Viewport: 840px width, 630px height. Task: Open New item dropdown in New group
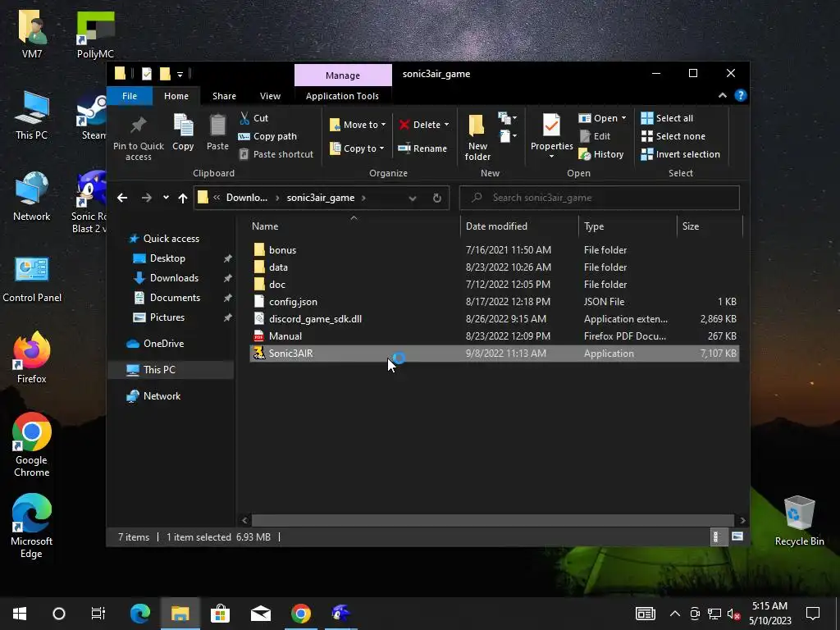point(507,117)
